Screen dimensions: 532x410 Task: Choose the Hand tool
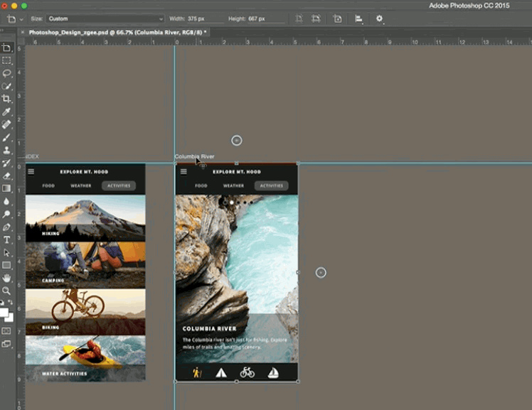pos(7,278)
